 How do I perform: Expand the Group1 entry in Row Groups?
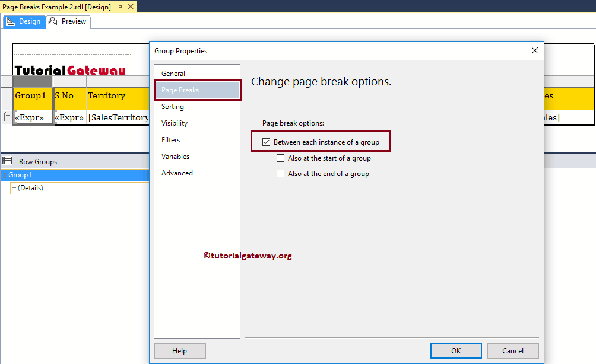pyautogui.click(x=4, y=175)
